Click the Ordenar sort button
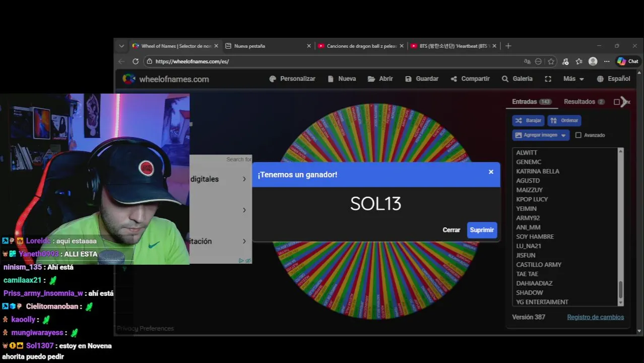This screenshot has height=363, width=644. [x=564, y=120]
